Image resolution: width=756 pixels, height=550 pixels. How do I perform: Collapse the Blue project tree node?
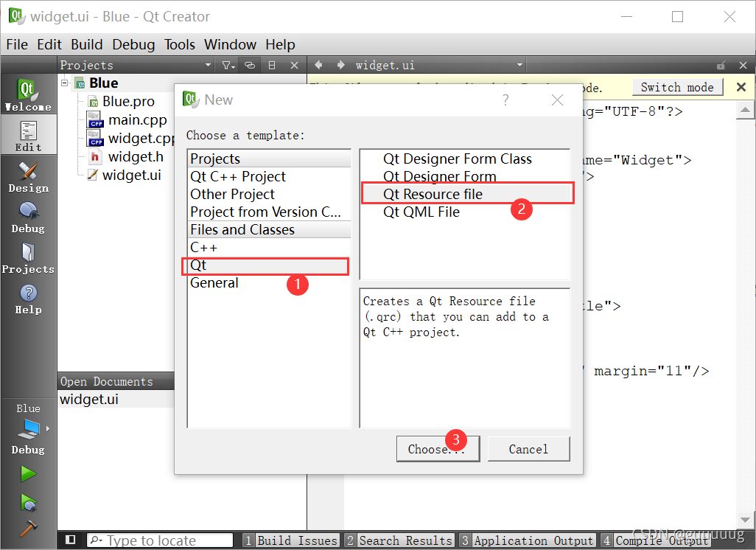(65, 83)
